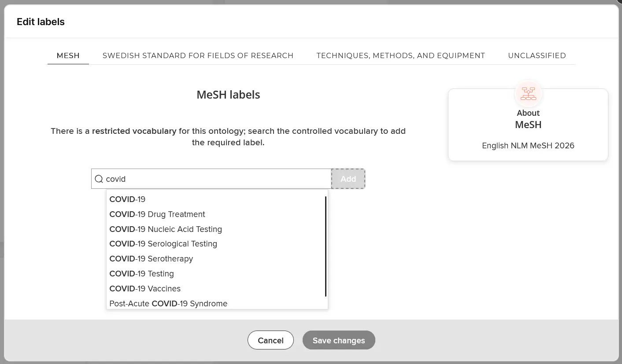The height and width of the screenshot is (364, 622).
Task: Click the suggestion list scrollbar
Action: click(x=326, y=246)
